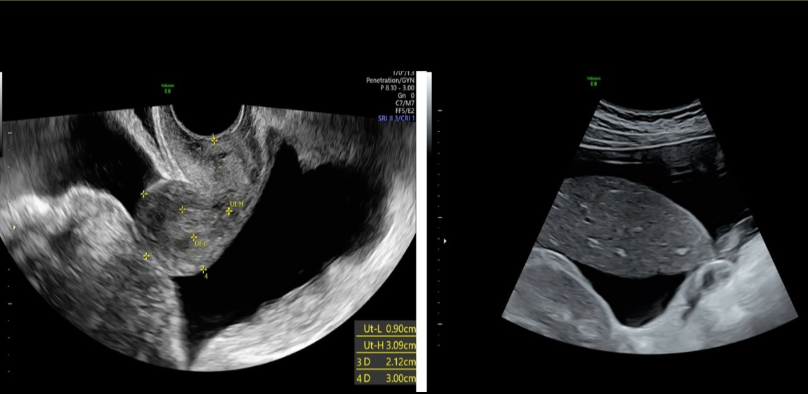Click the Gn 0 gain value
The height and width of the screenshot is (394, 808).
coord(406,96)
